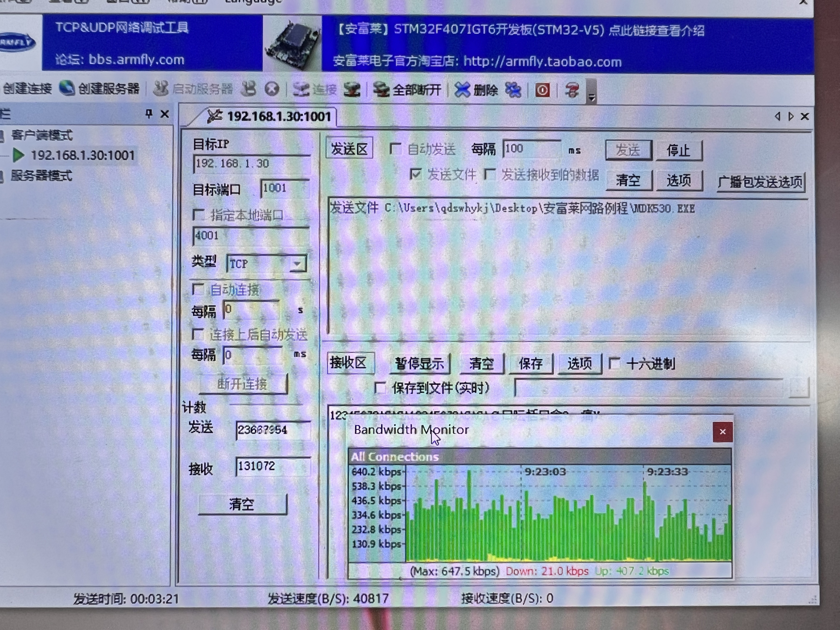
Task: Click the disconnect icon right of 连接
Action: [352, 90]
